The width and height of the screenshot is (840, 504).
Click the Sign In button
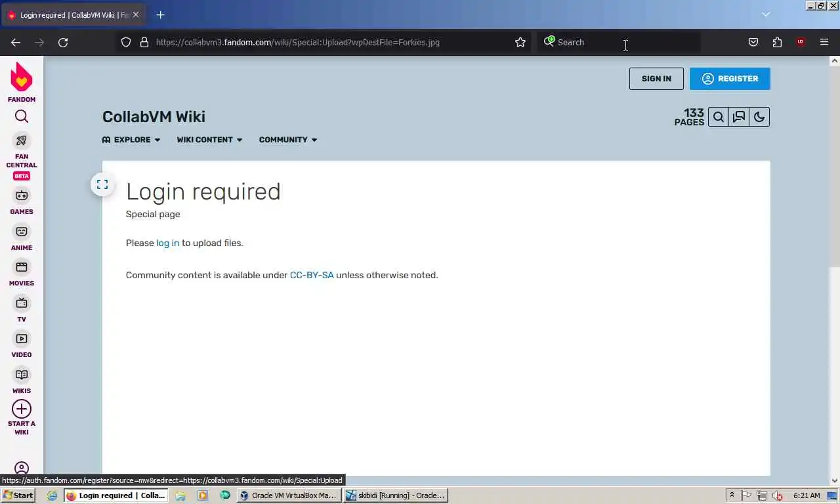[x=656, y=79]
